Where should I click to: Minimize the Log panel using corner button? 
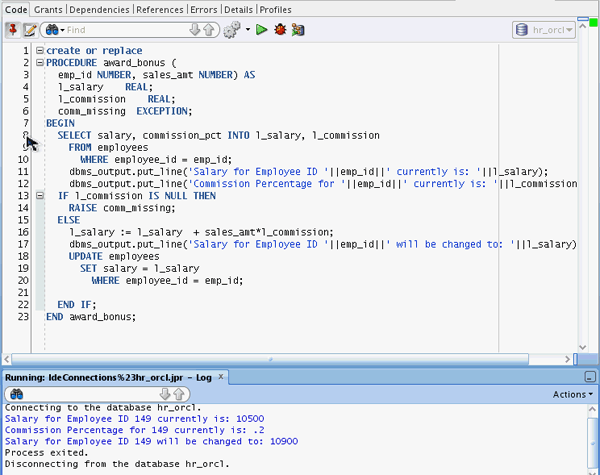590,377
